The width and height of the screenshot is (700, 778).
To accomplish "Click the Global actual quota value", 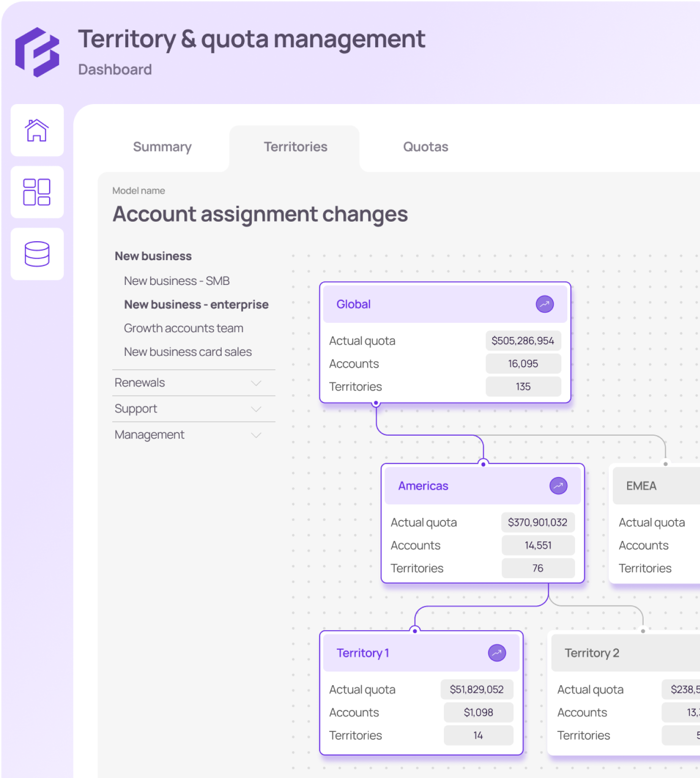I will 523,341.
